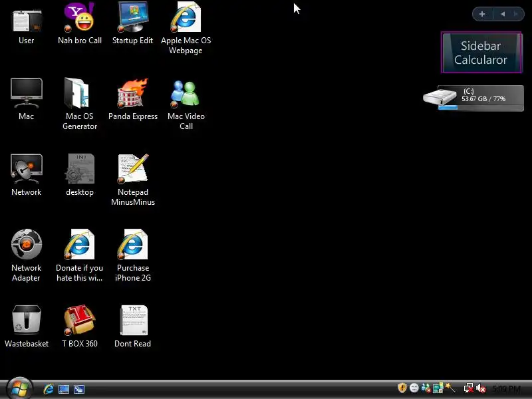Click the sidebar add gadget plus button
The image size is (532, 399).
click(x=481, y=14)
